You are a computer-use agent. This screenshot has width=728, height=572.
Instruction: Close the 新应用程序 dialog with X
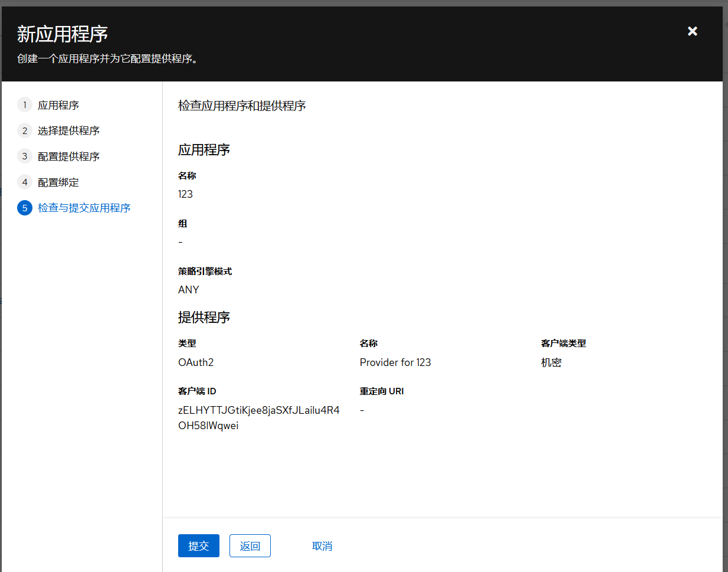(693, 31)
